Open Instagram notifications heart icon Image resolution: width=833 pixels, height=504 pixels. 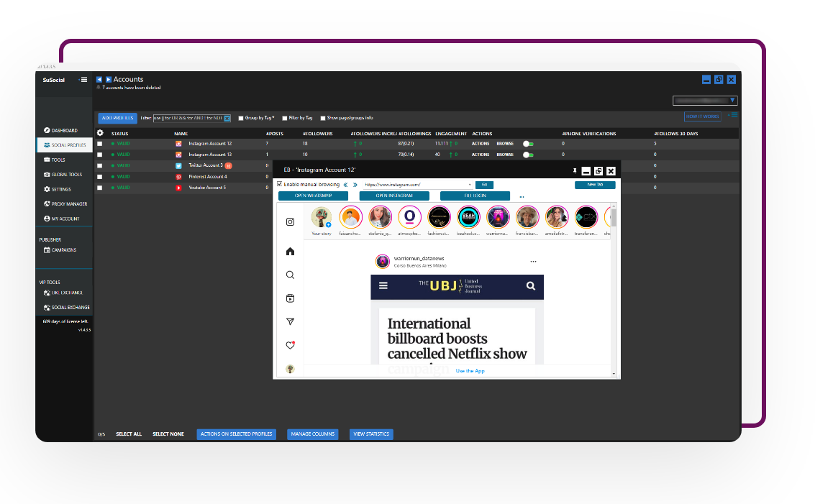click(290, 345)
